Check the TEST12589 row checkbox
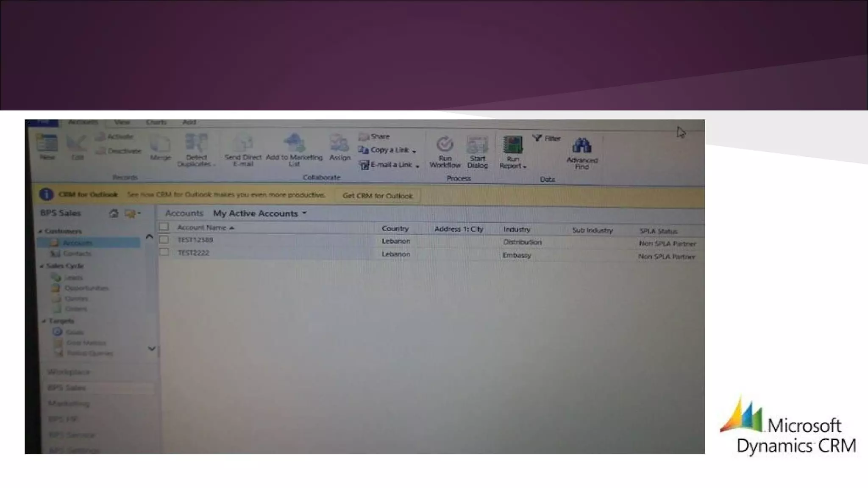868x488 pixels. (x=164, y=240)
